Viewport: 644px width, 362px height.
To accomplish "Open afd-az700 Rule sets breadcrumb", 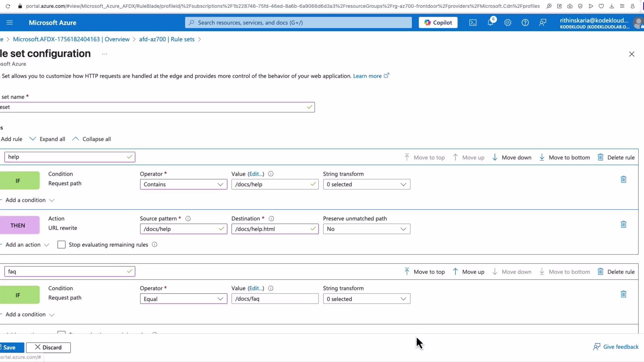I will coord(167,39).
